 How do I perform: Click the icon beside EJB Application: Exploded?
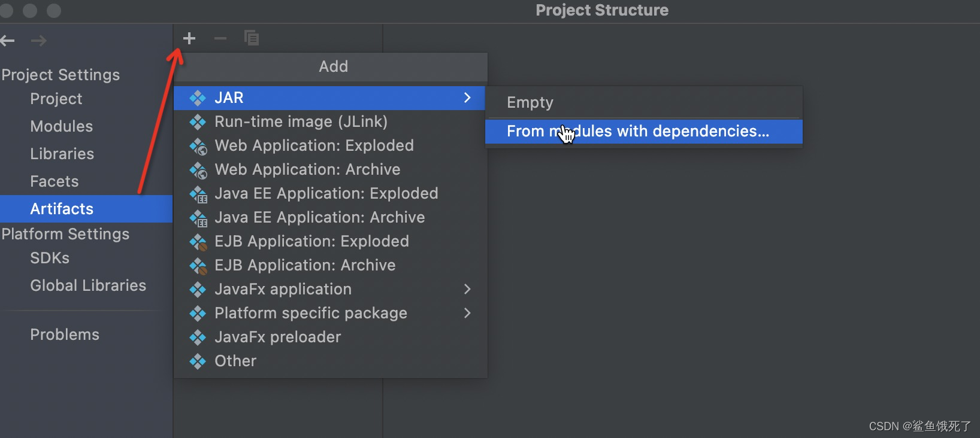198,242
